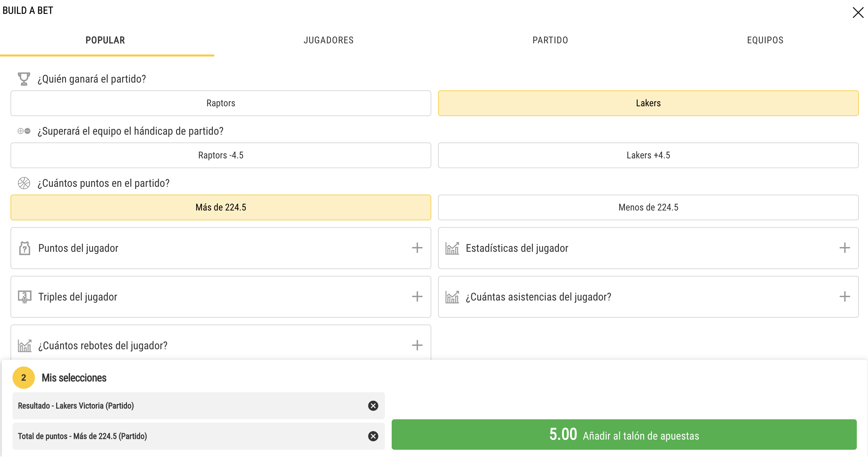The height and width of the screenshot is (467, 868).
Task: Switch to the Popular tab
Action: [x=105, y=40]
